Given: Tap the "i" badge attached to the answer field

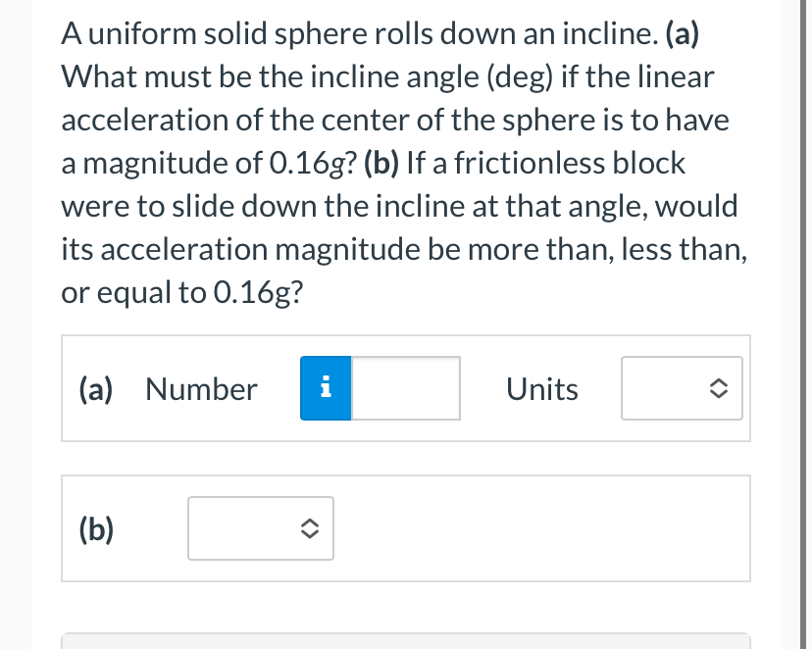Looking at the screenshot, I should (x=325, y=388).
